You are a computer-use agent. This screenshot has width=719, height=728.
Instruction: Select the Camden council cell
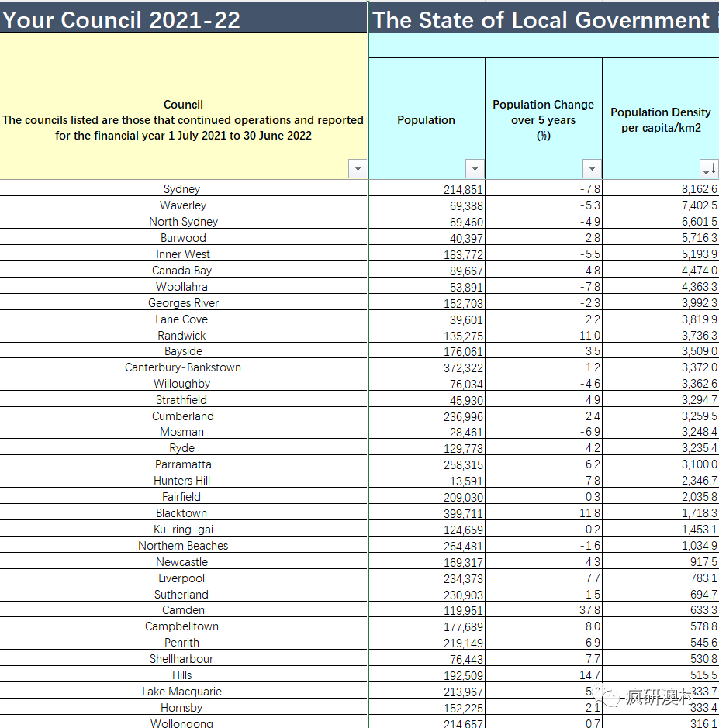(x=183, y=609)
